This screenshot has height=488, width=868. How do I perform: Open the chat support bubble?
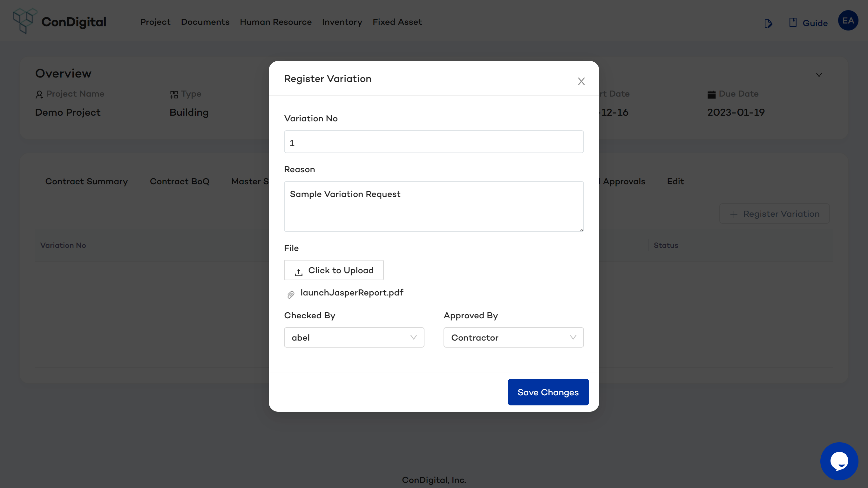point(839,461)
